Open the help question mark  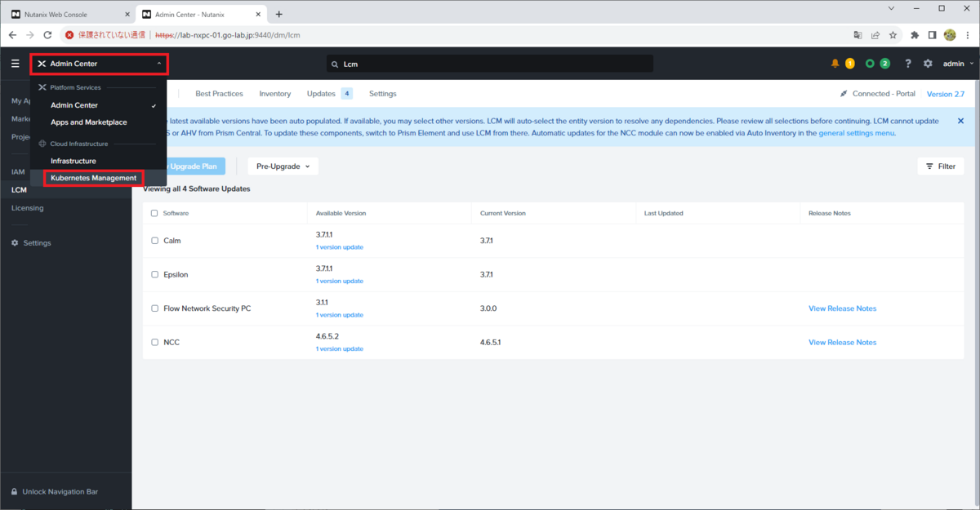coord(908,64)
